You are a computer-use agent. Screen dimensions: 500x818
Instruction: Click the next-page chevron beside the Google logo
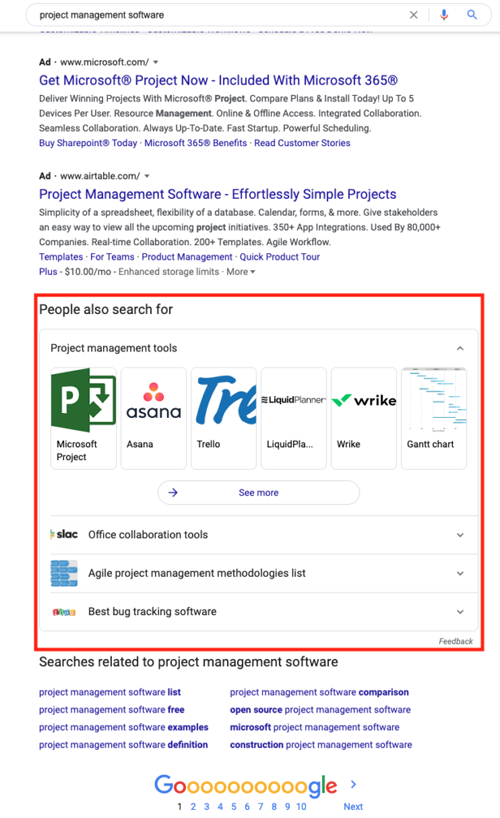point(353,784)
